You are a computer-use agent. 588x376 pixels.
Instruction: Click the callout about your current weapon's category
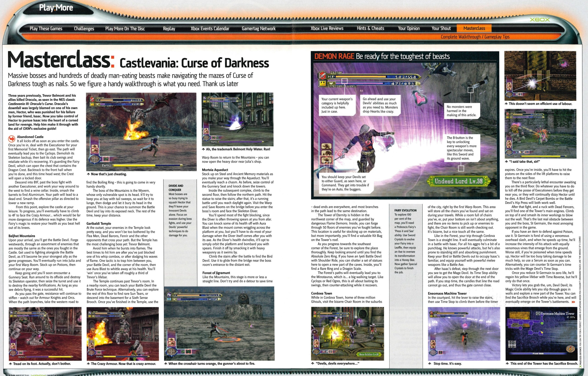point(337,105)
